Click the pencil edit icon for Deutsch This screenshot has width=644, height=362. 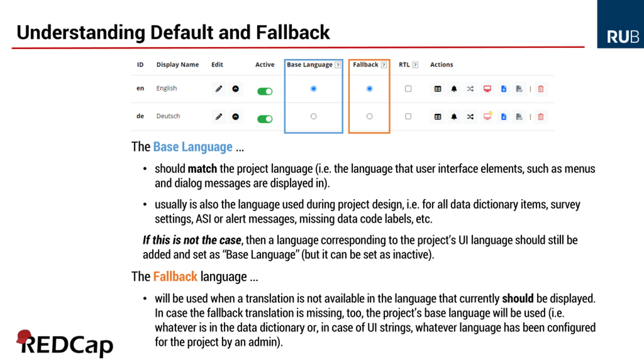click(219, 117)
